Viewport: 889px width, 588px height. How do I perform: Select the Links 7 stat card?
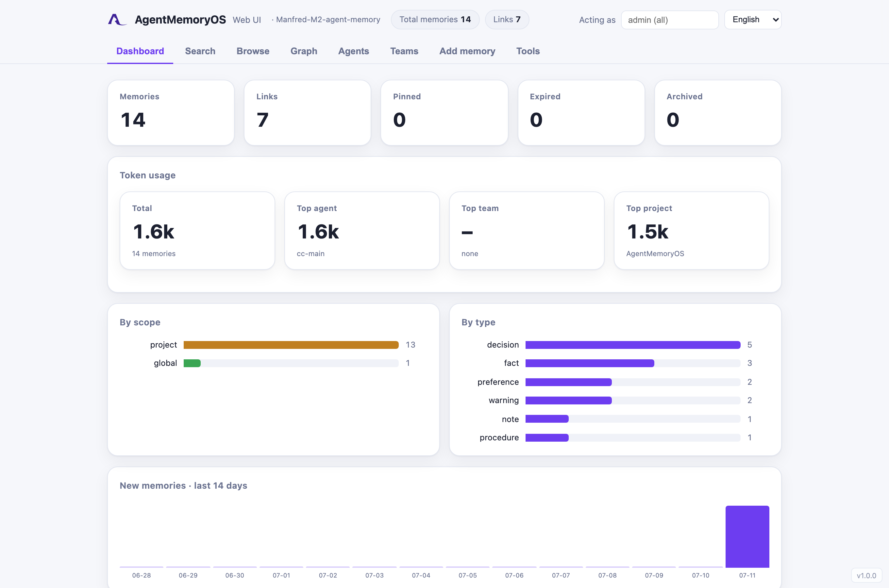[307, 112]
